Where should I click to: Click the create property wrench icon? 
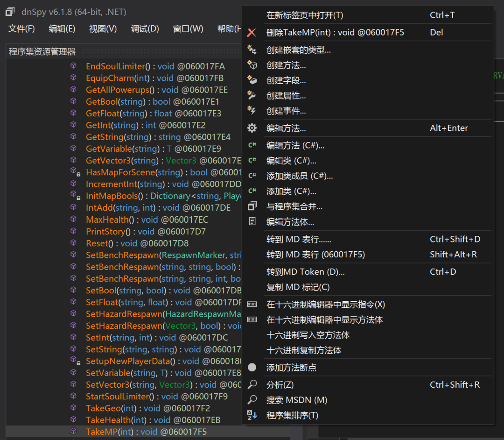point(252,96)
